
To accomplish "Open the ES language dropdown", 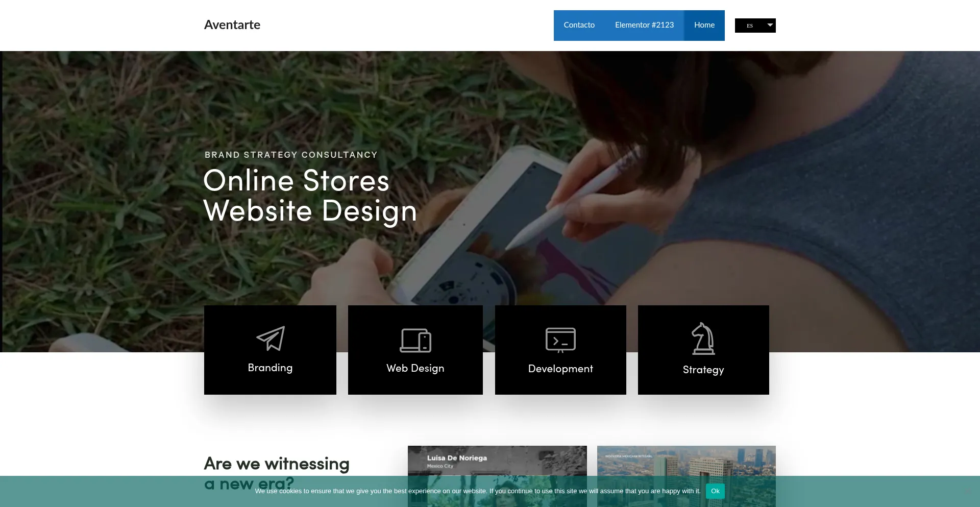I will point(750,26).
